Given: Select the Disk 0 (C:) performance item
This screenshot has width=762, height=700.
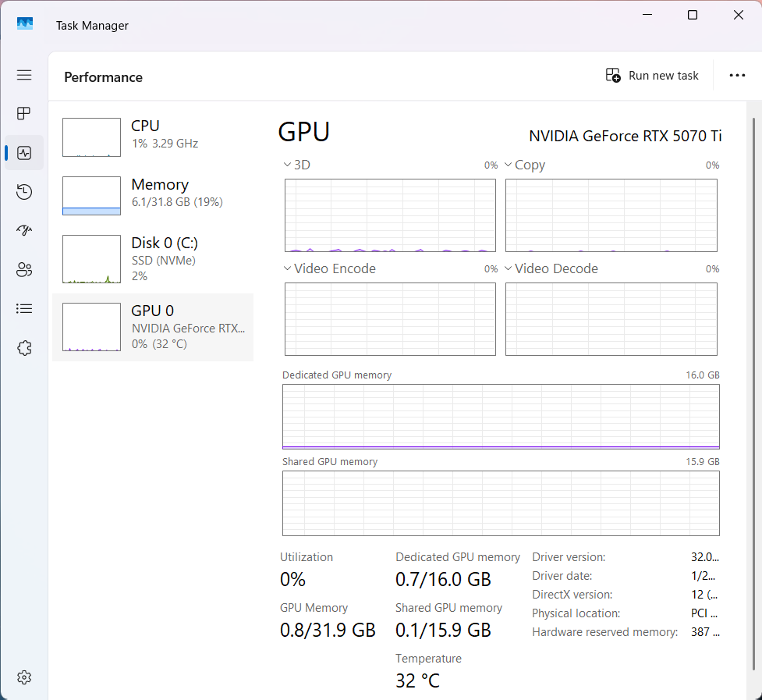Looking at the screenshot, I should point(153,259).
